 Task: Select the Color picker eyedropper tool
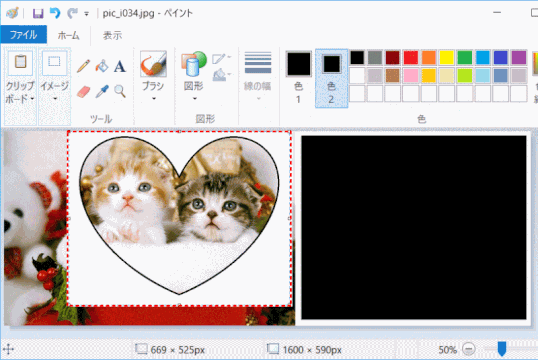pos(102,91)
